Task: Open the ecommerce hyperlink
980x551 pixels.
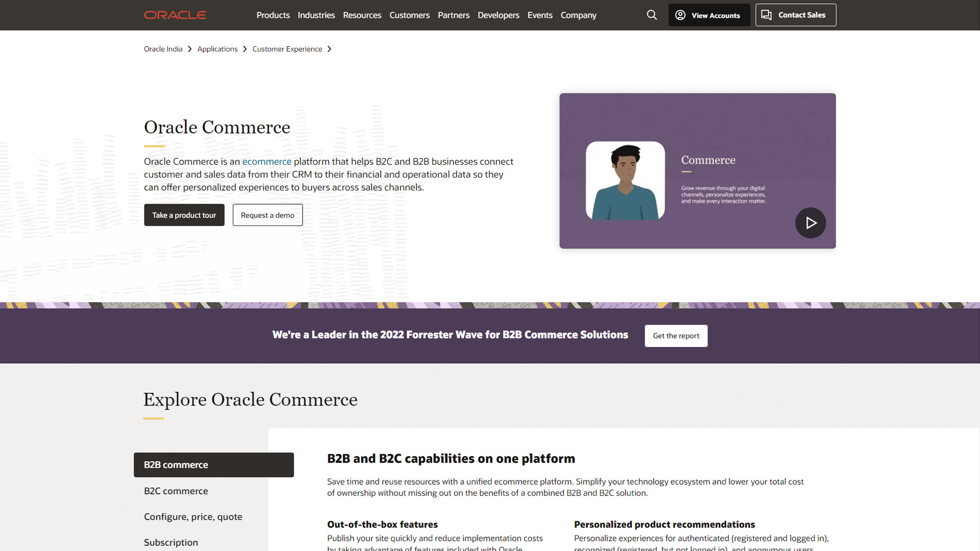Action: pyautogui.click(x=267, y=161)
